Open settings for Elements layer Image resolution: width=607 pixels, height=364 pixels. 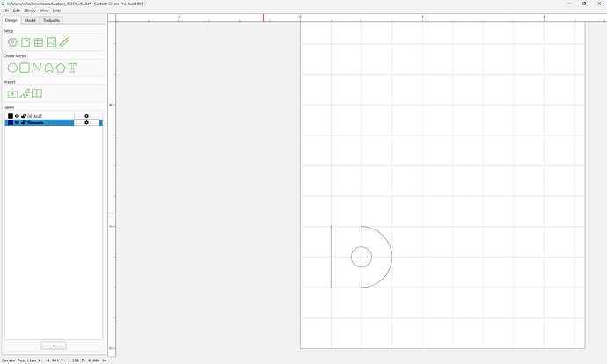coord(86,122)
